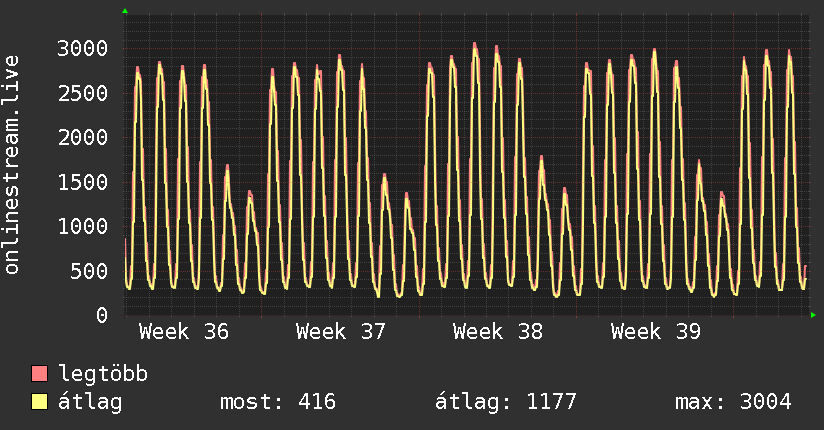824x430 pixels.
Task: Click the green arrow atop the y-axis
Action: [125, 11]
